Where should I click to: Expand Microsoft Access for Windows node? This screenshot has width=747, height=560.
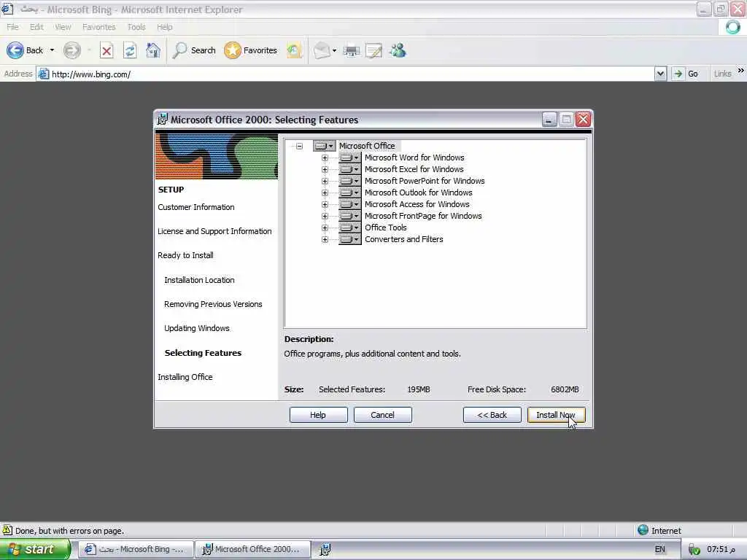pyautogui.click(x=325, y=204)
